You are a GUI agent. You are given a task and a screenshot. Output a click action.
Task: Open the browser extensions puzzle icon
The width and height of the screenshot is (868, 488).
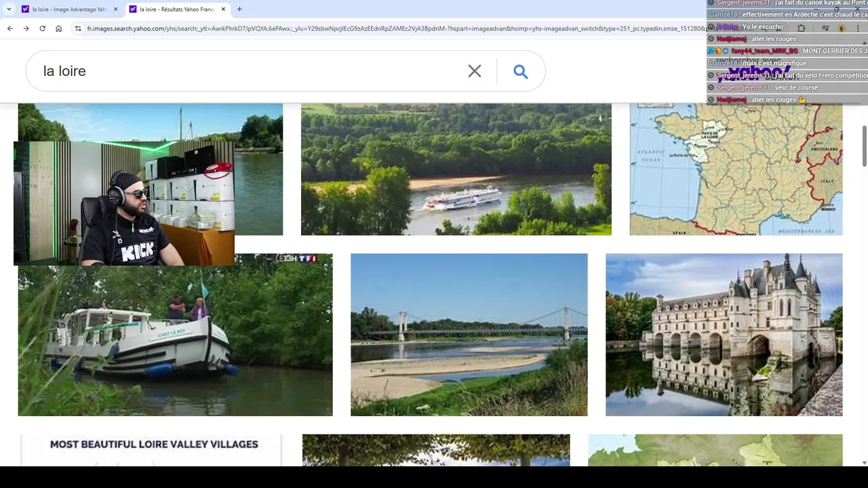pyautogui.click(x=801, y=28)
